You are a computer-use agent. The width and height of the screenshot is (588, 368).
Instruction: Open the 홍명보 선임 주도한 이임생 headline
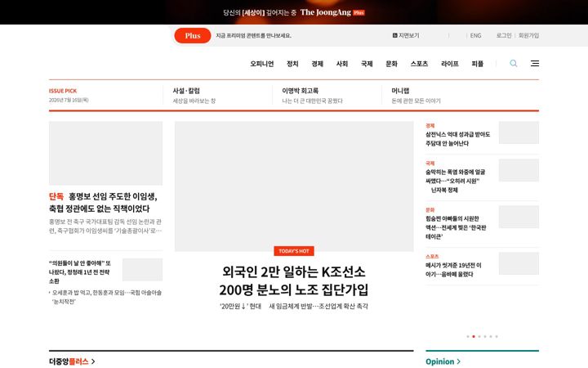pyautogui.click(x=103, y=203)
